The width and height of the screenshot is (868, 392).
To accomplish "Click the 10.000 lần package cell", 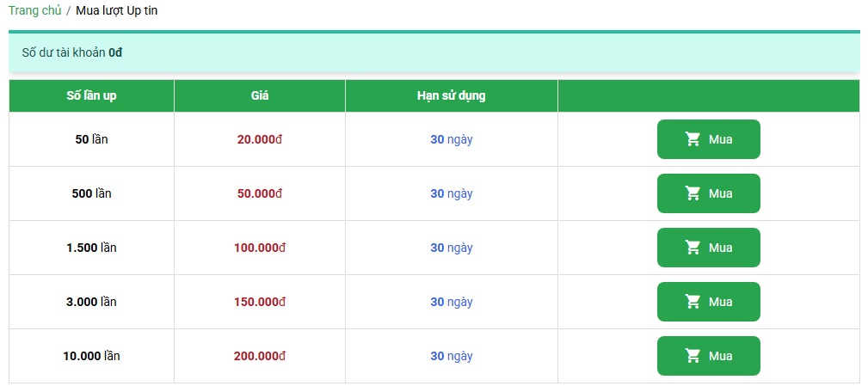I will [x=91, y=356].
